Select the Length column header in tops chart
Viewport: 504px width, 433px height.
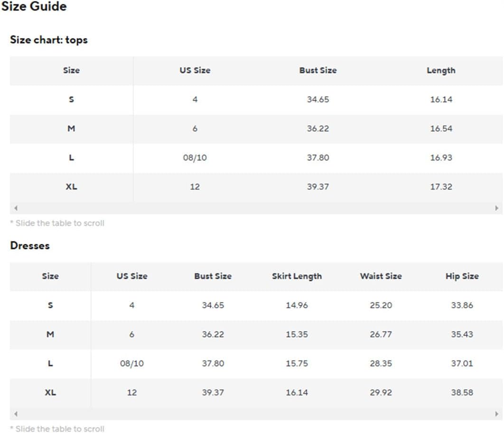point(441,71)
